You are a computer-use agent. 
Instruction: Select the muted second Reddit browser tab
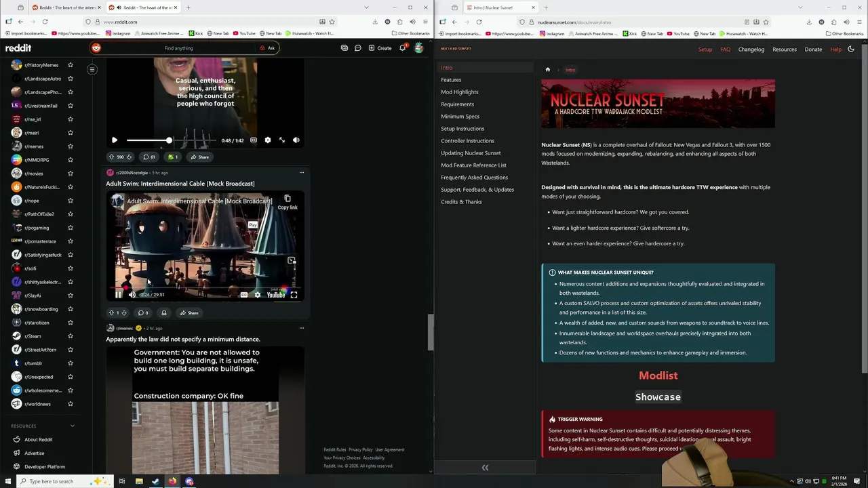[144, 7]
